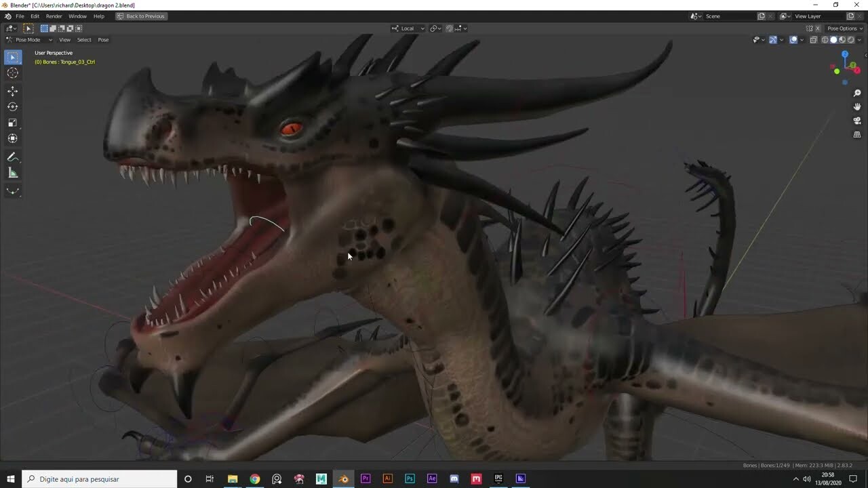Image resolution: width=868 pixels, height=488 pixels.
Task: Open Blender from the Windows taskbar
Action: (x=343, y=479)
